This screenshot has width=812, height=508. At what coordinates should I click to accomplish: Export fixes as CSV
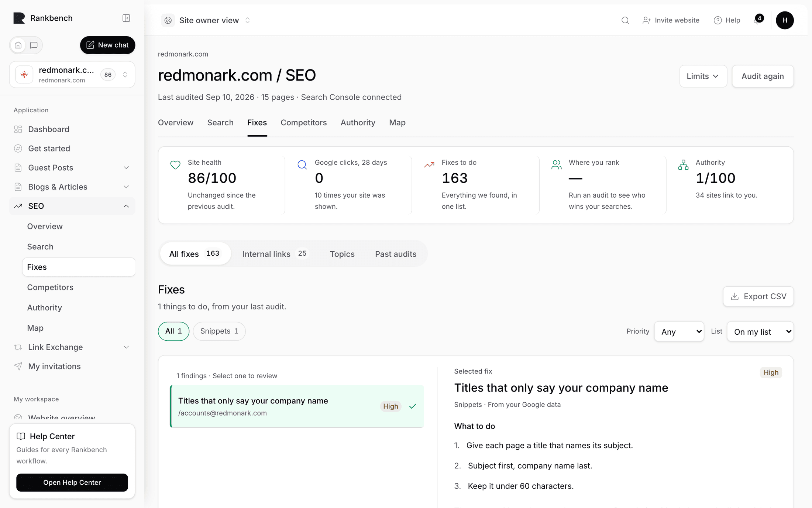pos(758,296)
